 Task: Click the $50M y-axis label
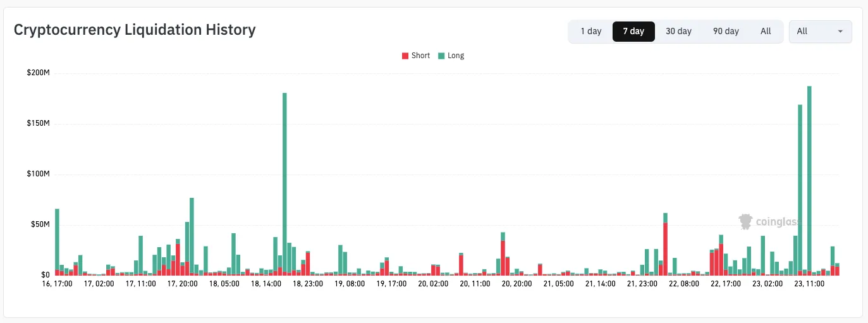[x=40, y=224]
